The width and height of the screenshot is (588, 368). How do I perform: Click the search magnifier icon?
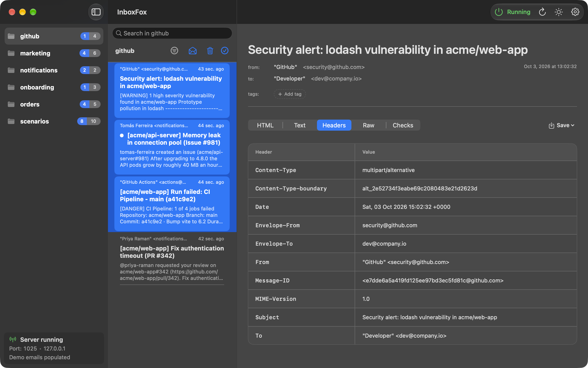coord(119,33)
